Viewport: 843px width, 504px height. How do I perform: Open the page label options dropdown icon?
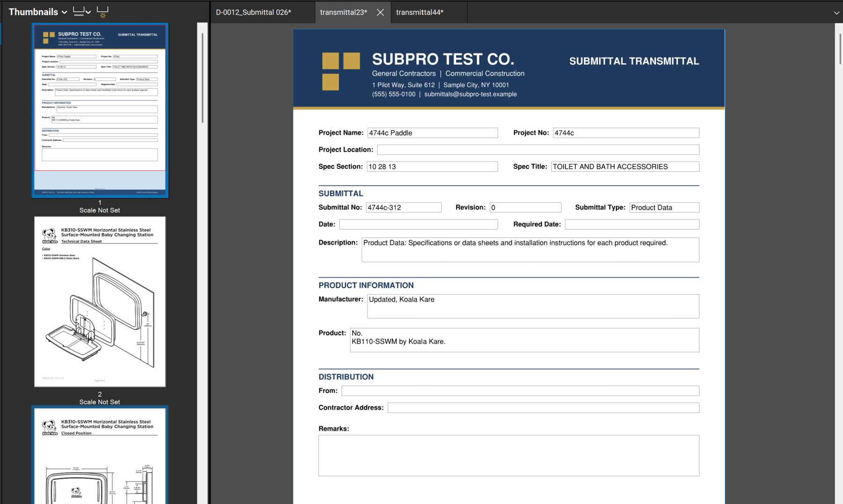[x=82, y=12]
